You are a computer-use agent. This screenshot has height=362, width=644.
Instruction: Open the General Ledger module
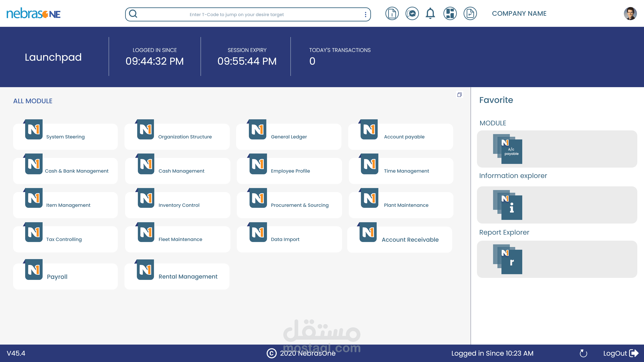tap(288, 136)
